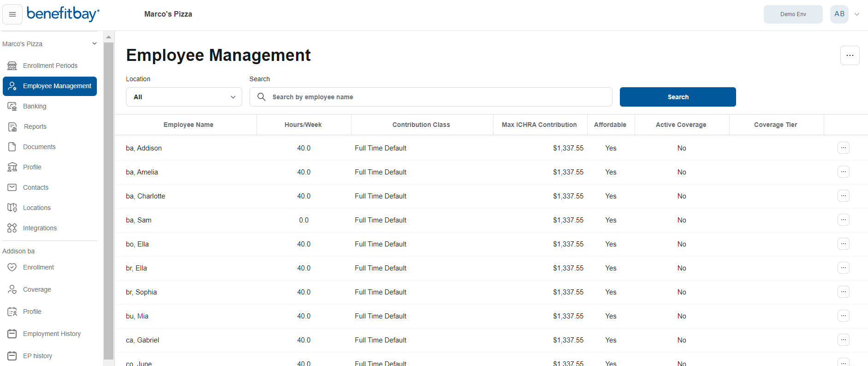Focus the Search by employee name field
This screenshot has height=366, width=868.
(431, 97)
